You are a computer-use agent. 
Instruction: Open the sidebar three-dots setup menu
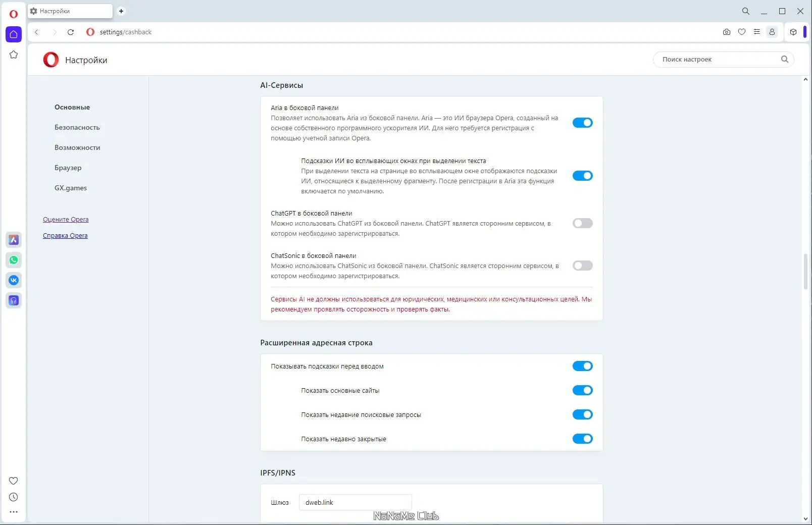(14, 512)
